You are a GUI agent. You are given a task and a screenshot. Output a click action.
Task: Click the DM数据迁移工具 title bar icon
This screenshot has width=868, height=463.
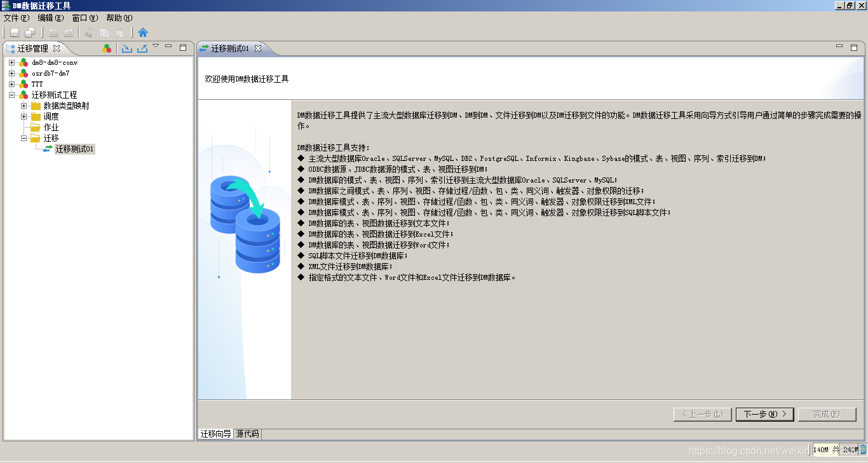(x=6, y=5)
